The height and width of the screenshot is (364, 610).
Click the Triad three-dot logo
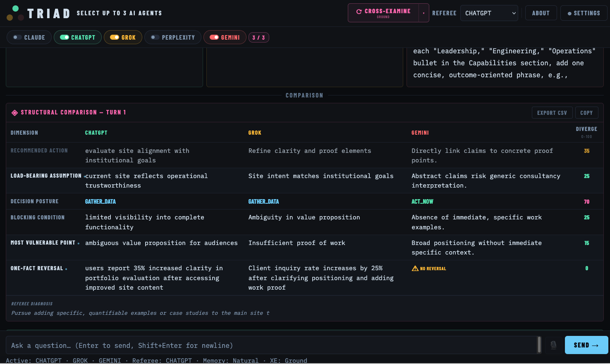click(15, 13)
